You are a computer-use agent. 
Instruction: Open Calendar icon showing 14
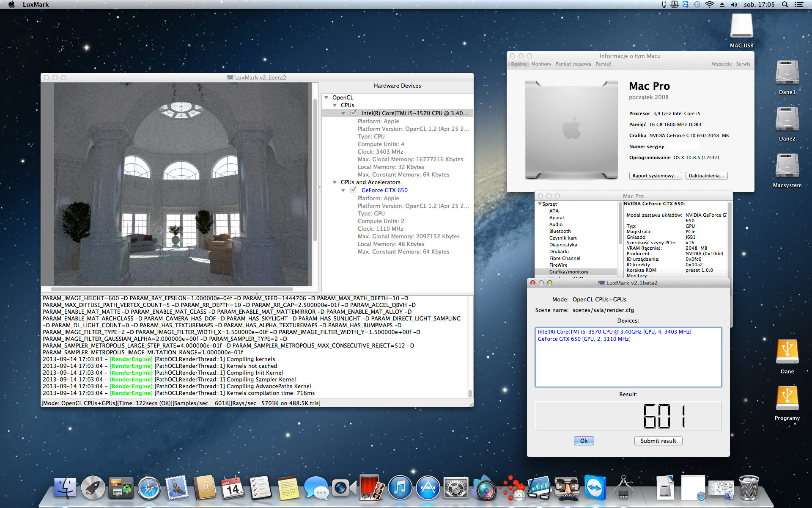[233, 488]
